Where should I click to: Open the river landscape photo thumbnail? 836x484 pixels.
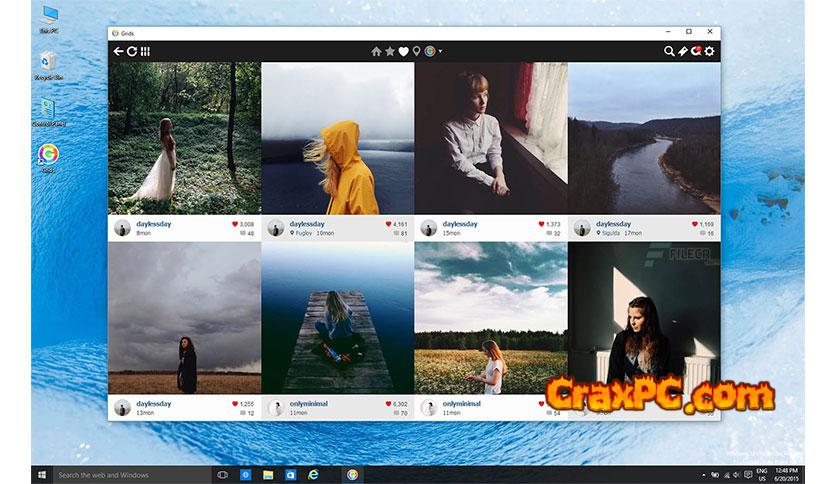point(644,138)
